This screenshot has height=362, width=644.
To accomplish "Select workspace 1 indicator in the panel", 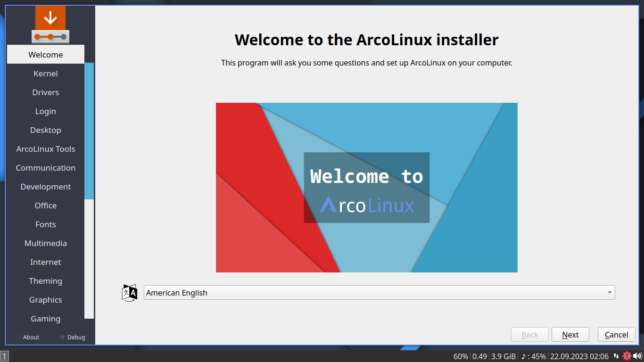I will point(4,356).
